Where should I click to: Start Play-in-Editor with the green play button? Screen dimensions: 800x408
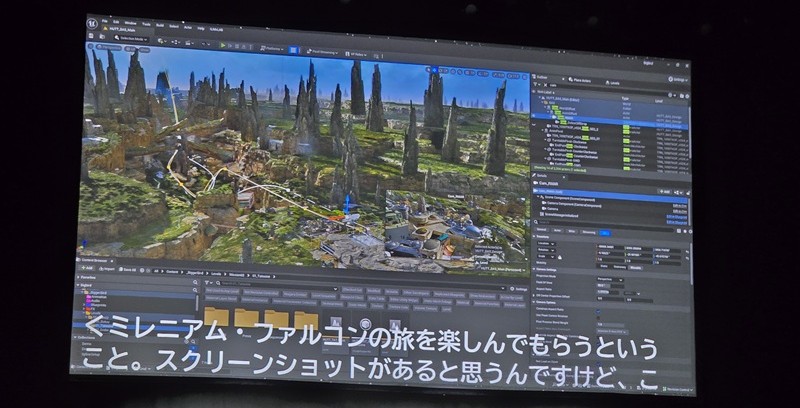[222, 45]
